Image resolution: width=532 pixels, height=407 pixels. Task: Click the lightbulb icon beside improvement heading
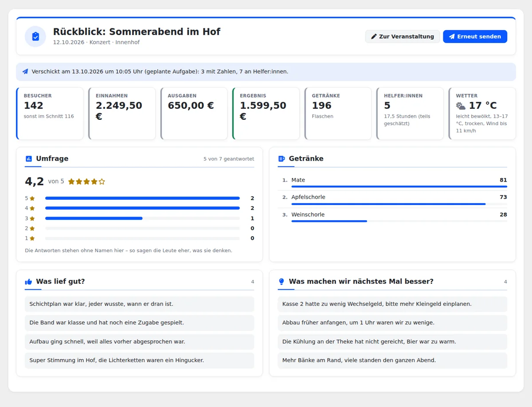281,281
